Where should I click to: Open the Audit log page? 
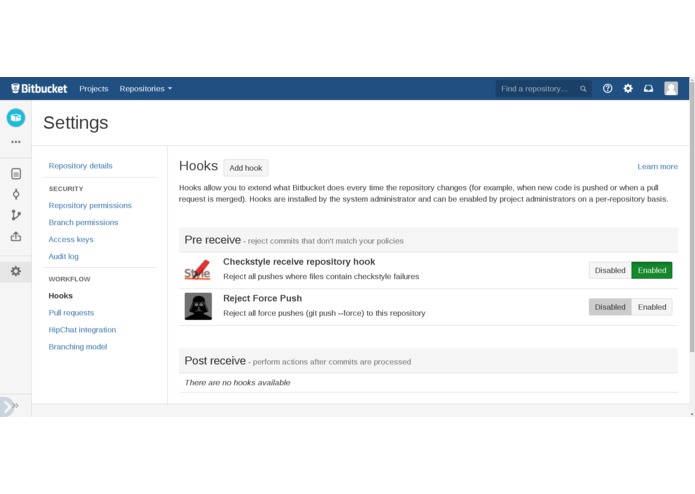pyautogui.click(x=63, y=257)
